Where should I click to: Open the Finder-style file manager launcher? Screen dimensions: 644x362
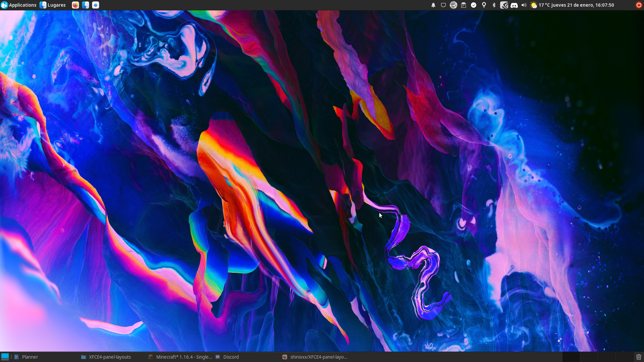86,5
